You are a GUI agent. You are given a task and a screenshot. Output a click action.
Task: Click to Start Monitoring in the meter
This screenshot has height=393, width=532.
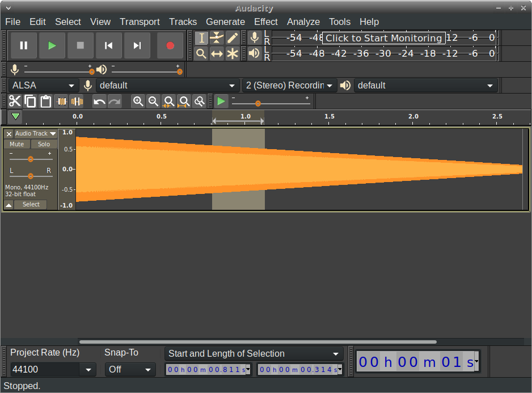(x=383, y=38)
